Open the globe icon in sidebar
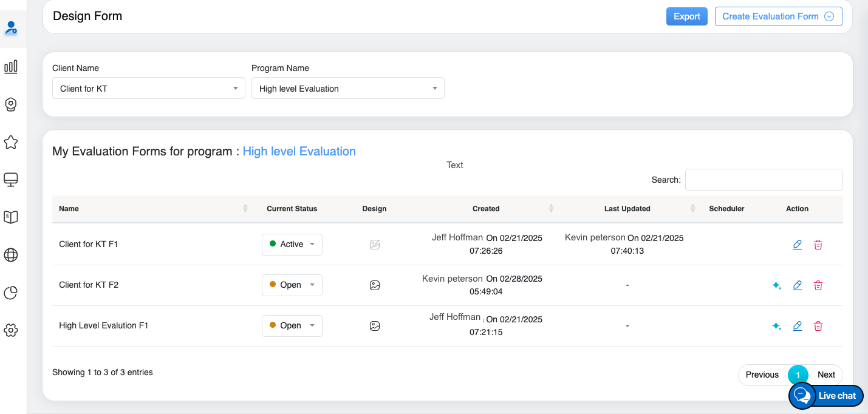Image resolution: width=868 pixels, height=414 pixels. [x=11, y=255]
